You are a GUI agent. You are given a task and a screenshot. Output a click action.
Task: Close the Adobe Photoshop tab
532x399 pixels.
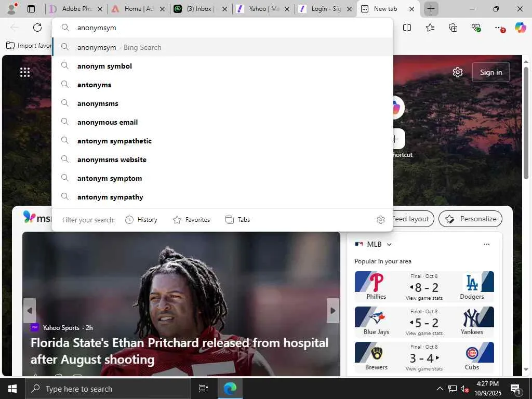pos(100,9)
